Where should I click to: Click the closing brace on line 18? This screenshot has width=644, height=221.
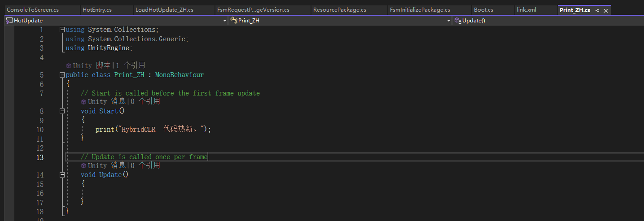point(67,211)
